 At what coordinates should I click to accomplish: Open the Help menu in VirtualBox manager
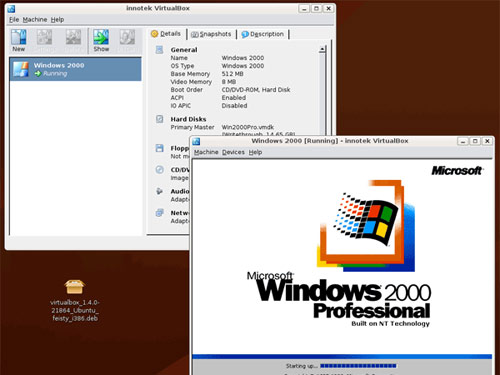click(57, 20)
